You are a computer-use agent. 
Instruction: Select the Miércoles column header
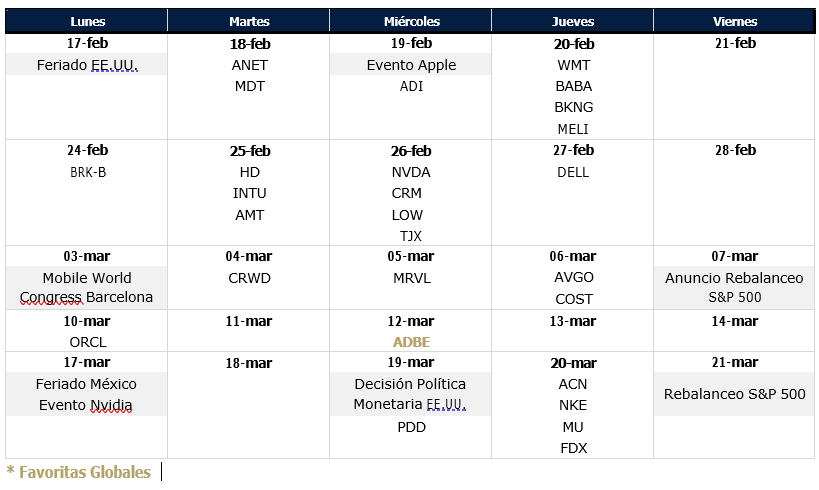click(411, 21)
